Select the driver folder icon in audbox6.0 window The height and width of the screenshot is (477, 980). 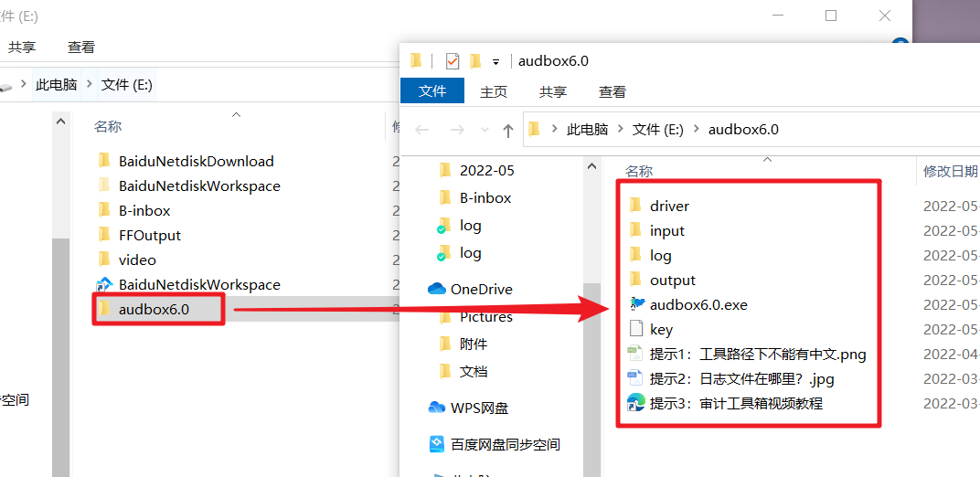click(x=635, y=206)
